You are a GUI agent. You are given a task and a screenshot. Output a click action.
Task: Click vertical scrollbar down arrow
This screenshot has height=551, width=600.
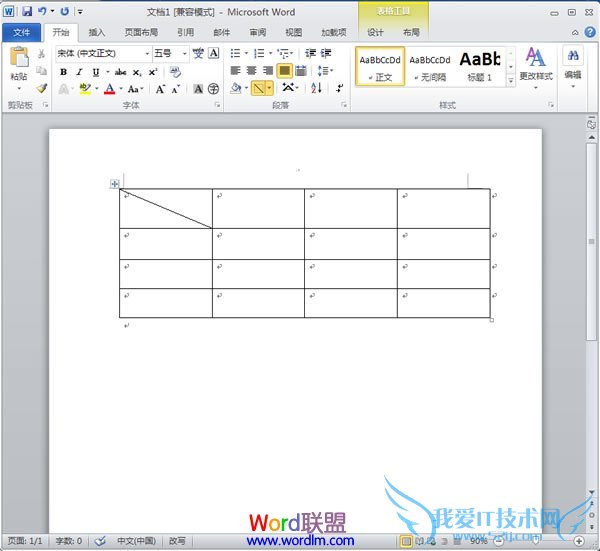pyautogui.click(x=592, y=492)
